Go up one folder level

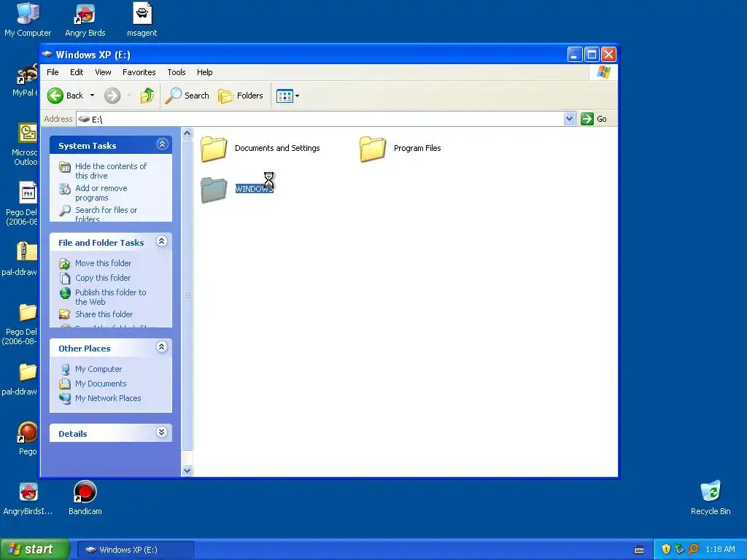coord(147,96)
